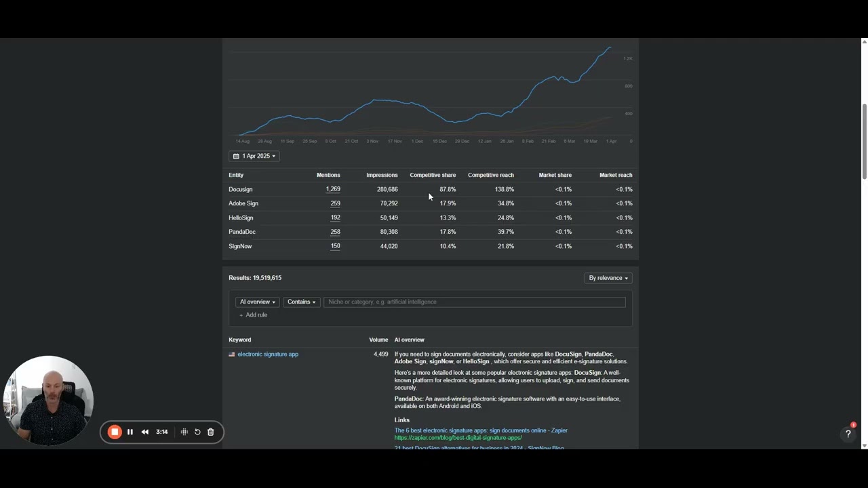Click the Market share column header
Image resolution: width=868 pixels, height=488 pixels.
[555, 175]
